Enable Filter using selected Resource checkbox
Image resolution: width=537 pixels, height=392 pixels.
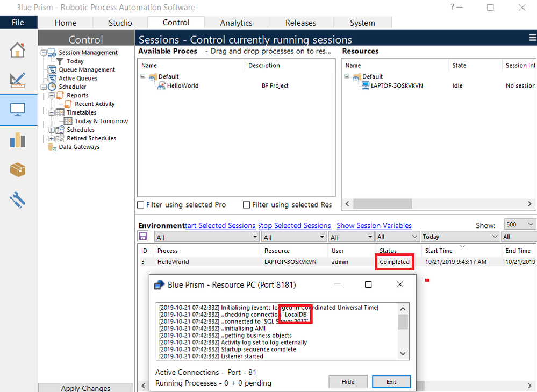[246, 205]
